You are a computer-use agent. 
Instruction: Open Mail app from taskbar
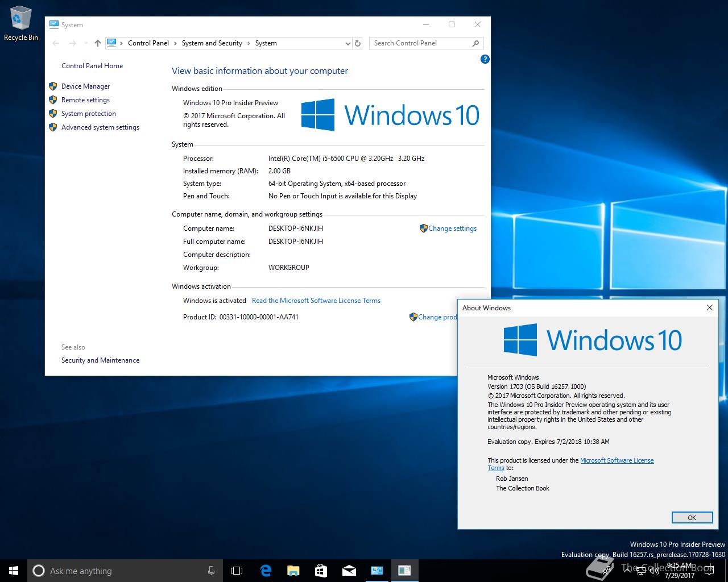(349, 571)
